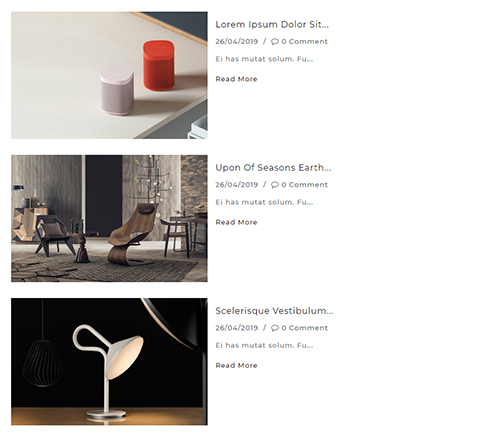
Task: Click Read More under Lorem Ipsum post
Action: coord(236,79)
